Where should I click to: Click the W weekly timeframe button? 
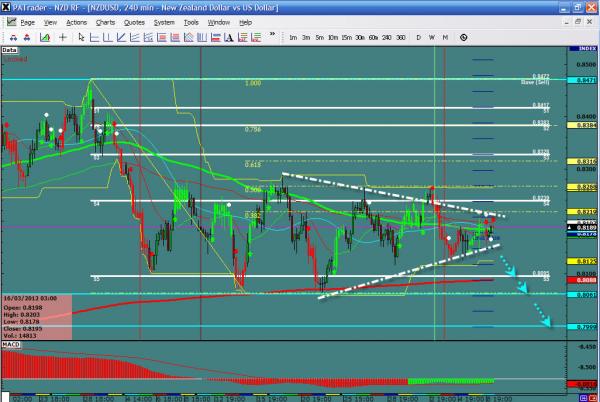coord(431,37)
